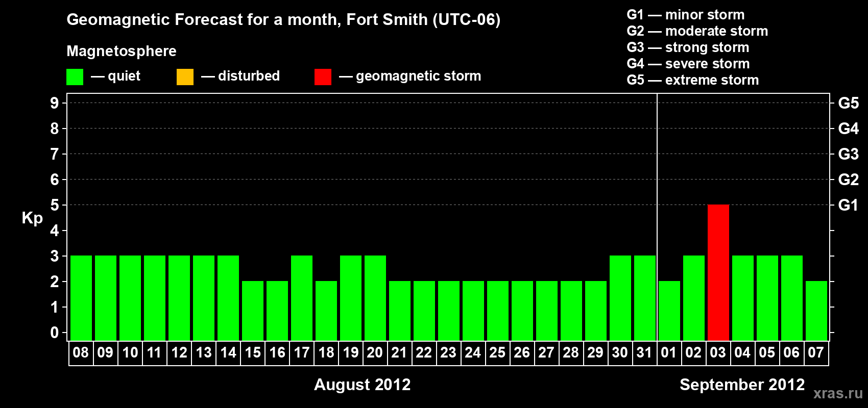This screenshot has width=868, height=408.
Task: Click the Kp value 9 on left axis
Action: [55, 103]
